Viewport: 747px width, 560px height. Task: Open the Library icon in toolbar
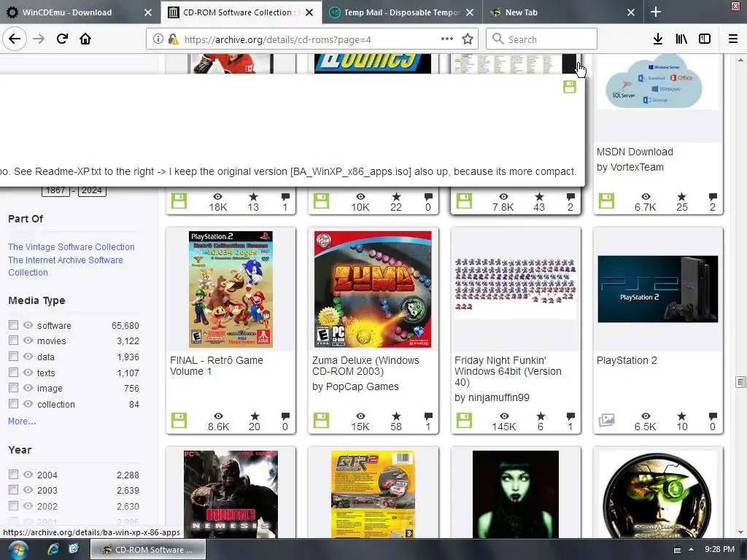[681, 39]
